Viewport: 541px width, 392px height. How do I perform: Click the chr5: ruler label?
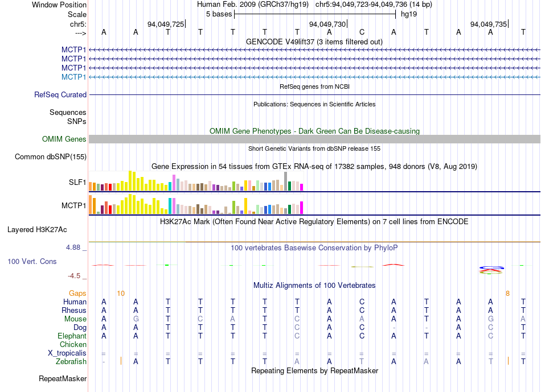(78, 24)
